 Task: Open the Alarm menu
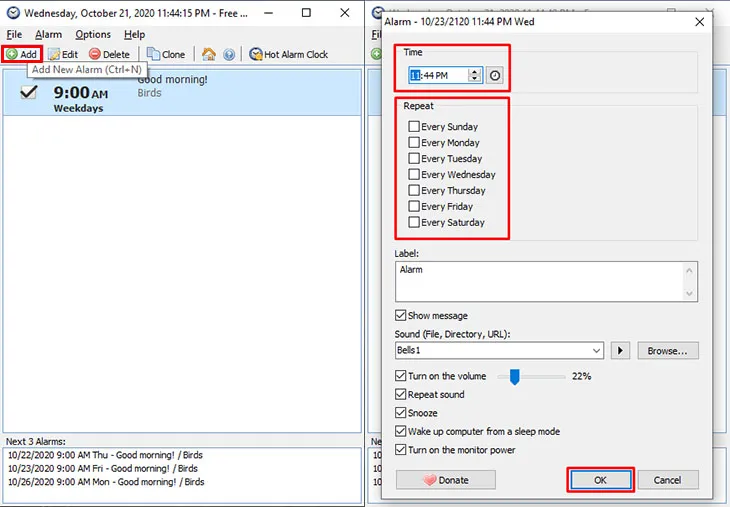[x=48, y=34]
